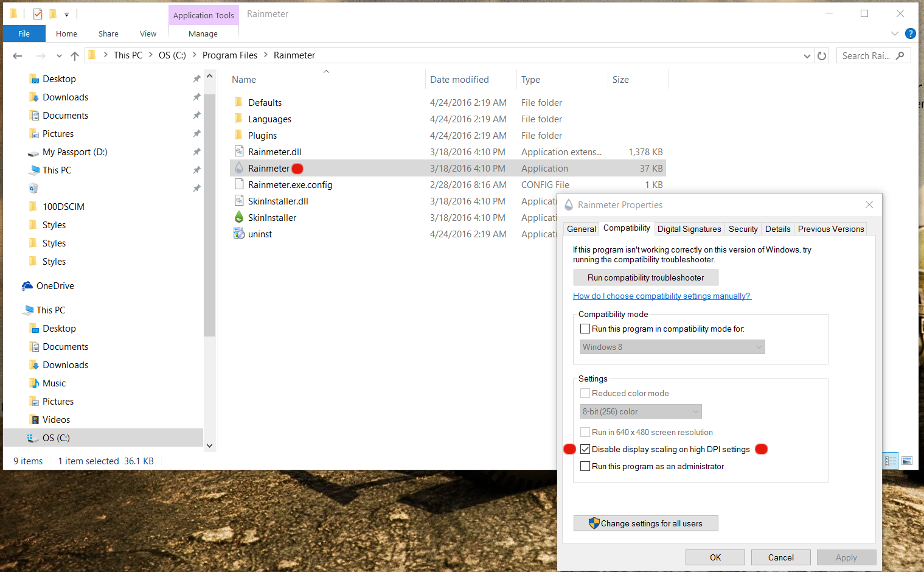
Task: Click the uninst application icon
Action: tap(239, 234)
